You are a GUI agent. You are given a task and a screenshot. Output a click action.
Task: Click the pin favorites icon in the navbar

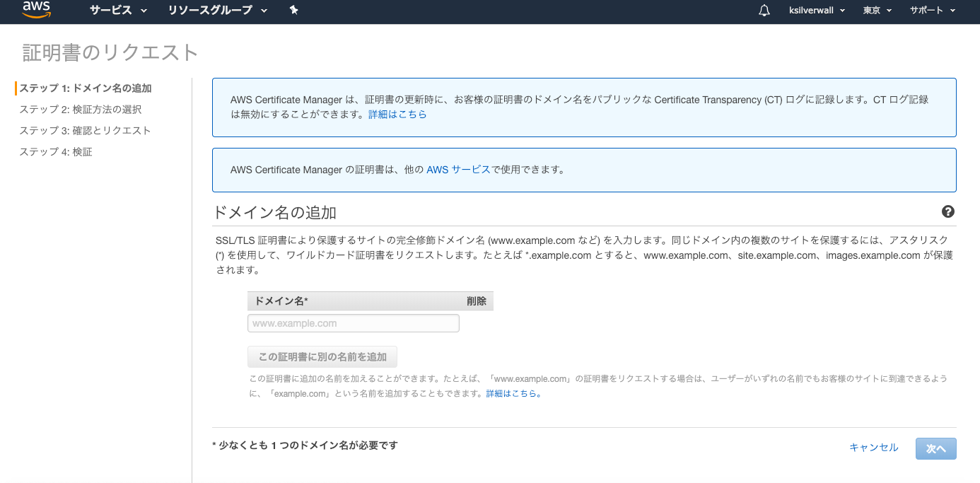[293, 10]
